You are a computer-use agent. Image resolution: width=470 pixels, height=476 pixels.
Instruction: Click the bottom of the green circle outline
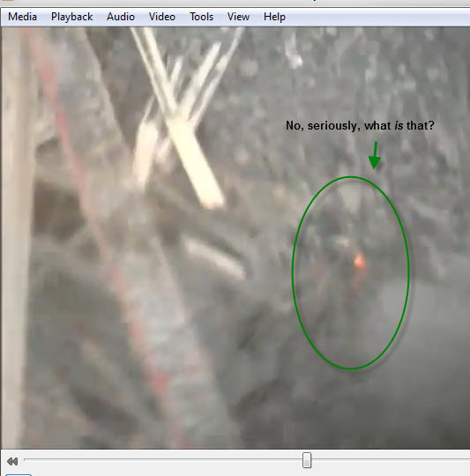351,368
